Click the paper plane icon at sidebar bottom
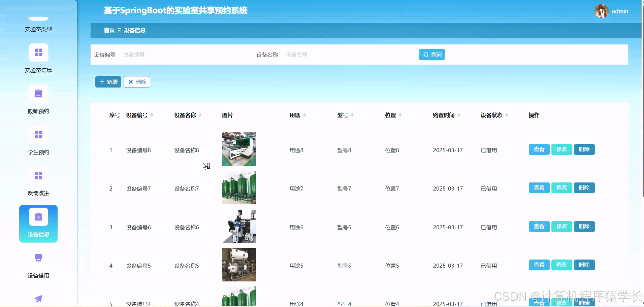This screenshot has width=644, height=307. [38, 298]
